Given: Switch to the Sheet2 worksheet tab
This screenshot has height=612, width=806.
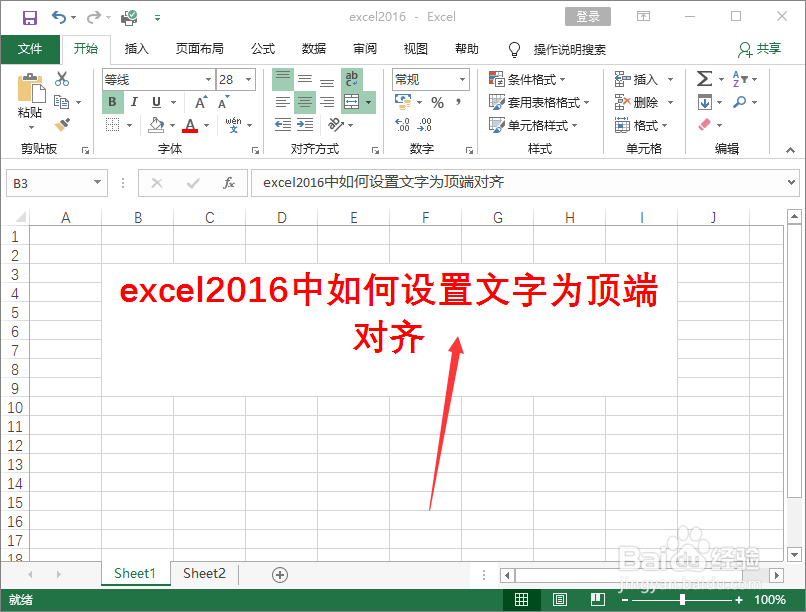Looking at the screenshot, I should [x=204, y=573].
